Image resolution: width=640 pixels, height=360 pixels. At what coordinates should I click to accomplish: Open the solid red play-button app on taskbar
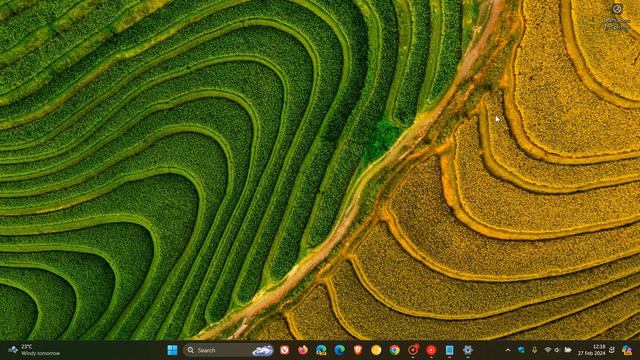click(431, 350)
